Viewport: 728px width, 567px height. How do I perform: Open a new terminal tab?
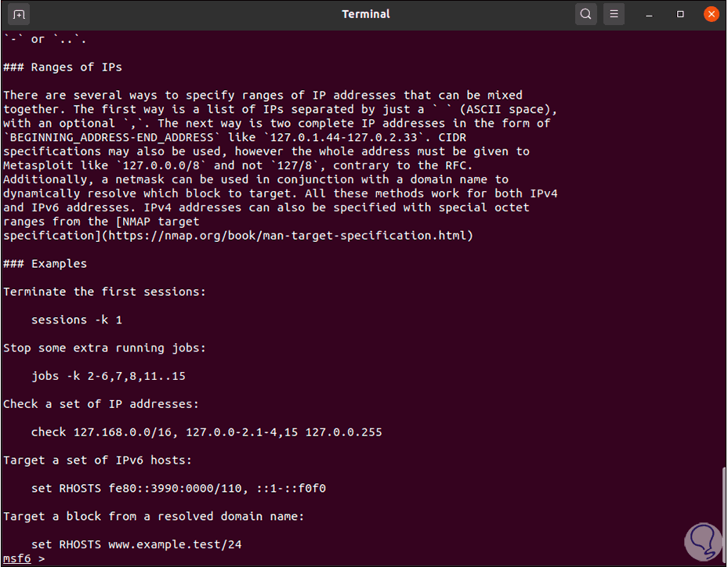(20, 14)
